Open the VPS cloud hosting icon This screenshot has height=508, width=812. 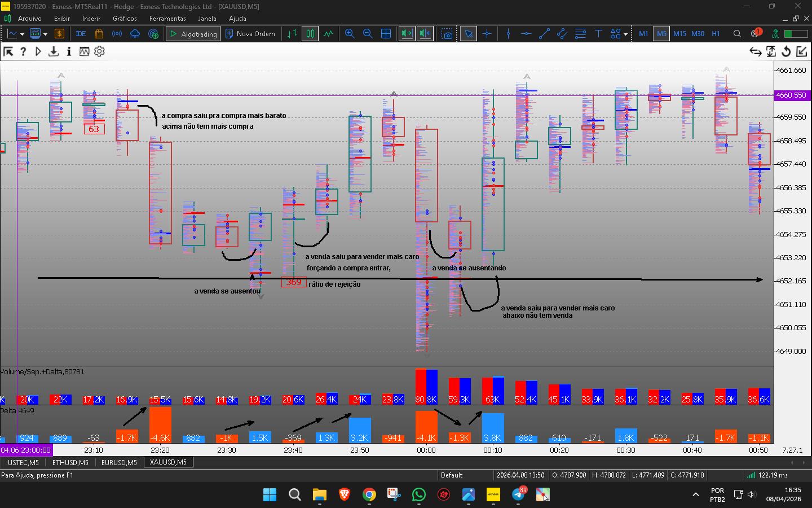point(135,34)
